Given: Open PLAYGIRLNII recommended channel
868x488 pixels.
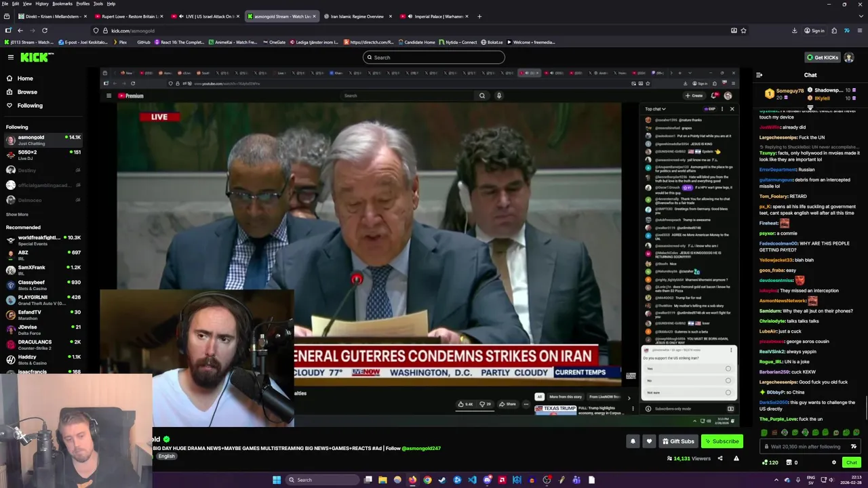Looking at the screenshot, I should 43,300.
